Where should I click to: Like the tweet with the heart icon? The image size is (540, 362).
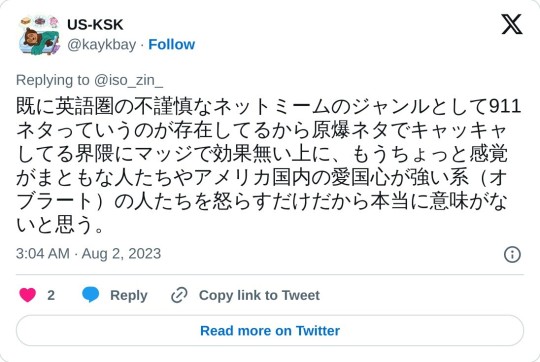coord(28,295)
